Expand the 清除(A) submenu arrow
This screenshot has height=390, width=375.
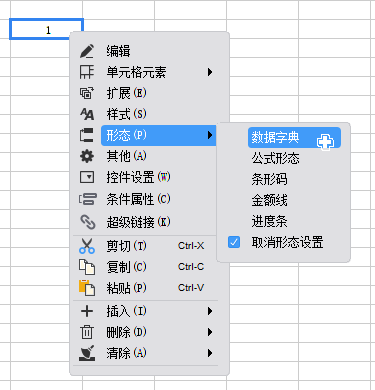(210, 353)
